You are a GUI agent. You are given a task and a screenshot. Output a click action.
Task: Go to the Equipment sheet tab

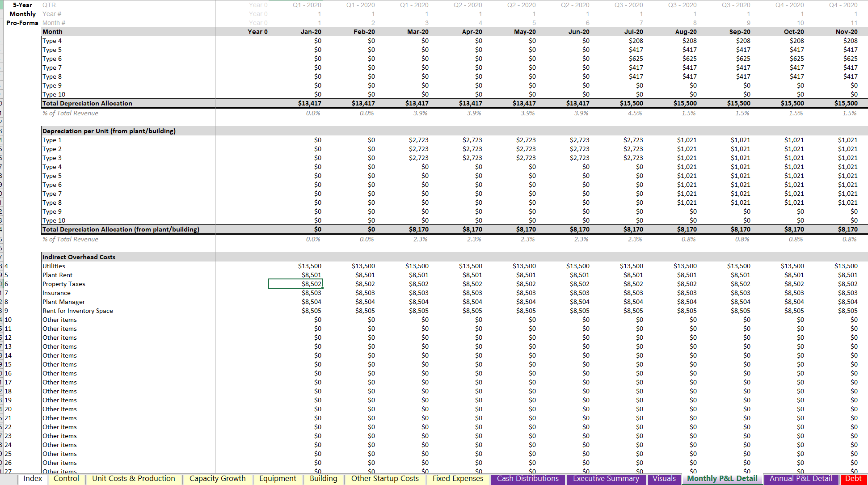[278, 479]
